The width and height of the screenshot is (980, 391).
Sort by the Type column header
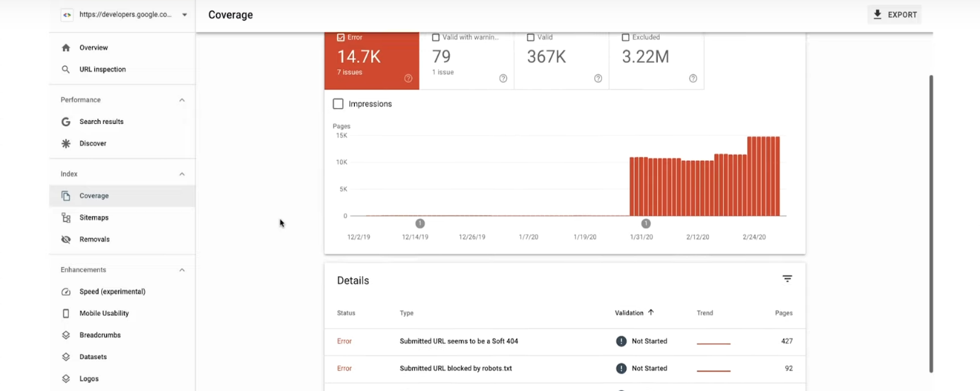tap(406, 313)
